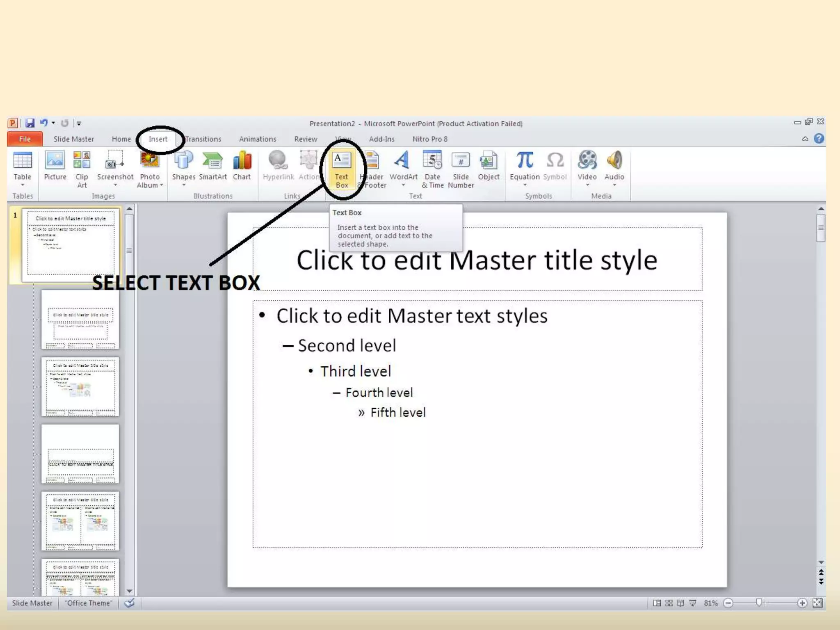Open the WordArt dropdown
This screenshot has height=630, width=840.
click(x=403, y=185)
